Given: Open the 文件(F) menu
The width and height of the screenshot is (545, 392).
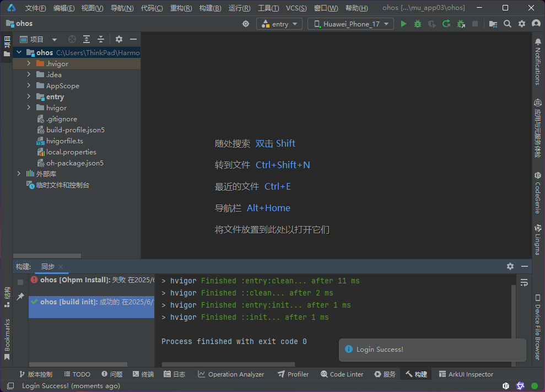Looking at the screenshot, I should 35,8.
